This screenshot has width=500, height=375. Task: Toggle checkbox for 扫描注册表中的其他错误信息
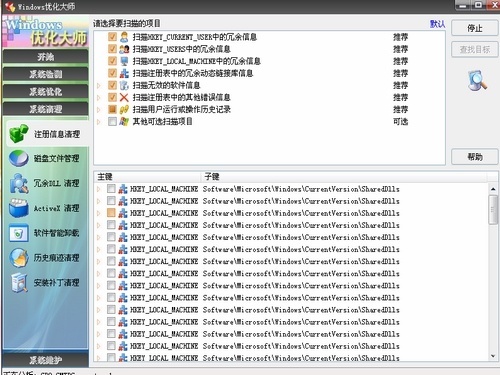[112, 97]
